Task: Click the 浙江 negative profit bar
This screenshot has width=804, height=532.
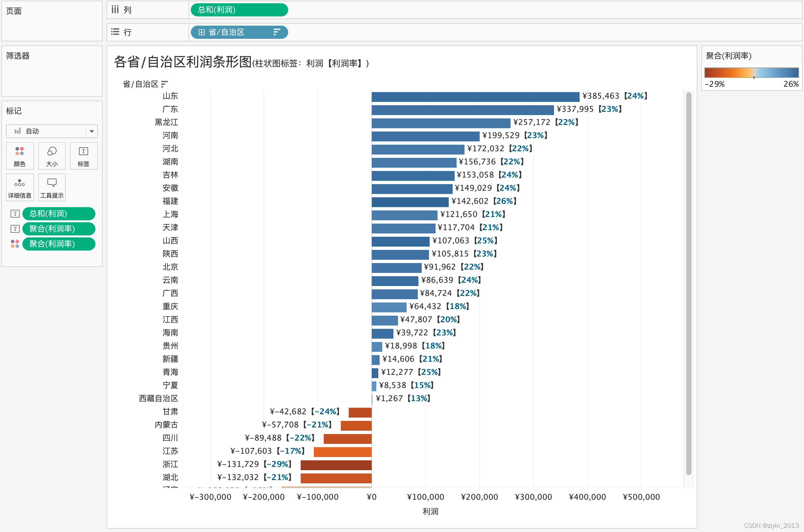Action: tap(336, 465)
